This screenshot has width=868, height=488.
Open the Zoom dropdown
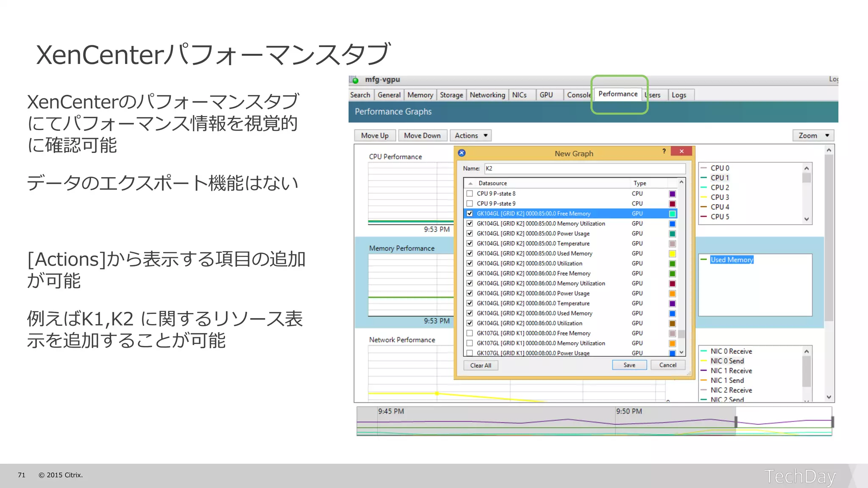[x=813, y=136]
